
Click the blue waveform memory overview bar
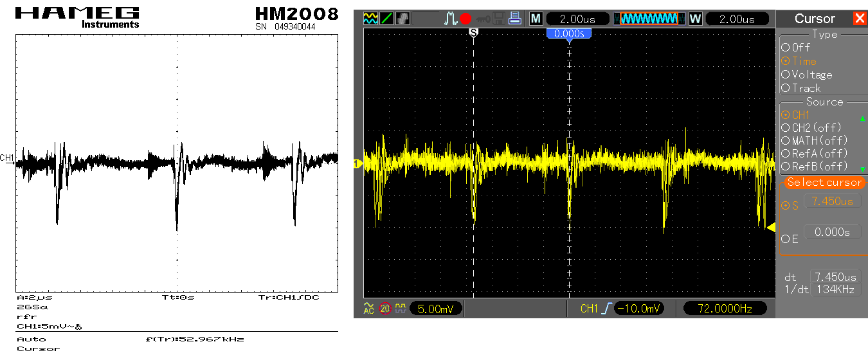(x=648, y=19)
